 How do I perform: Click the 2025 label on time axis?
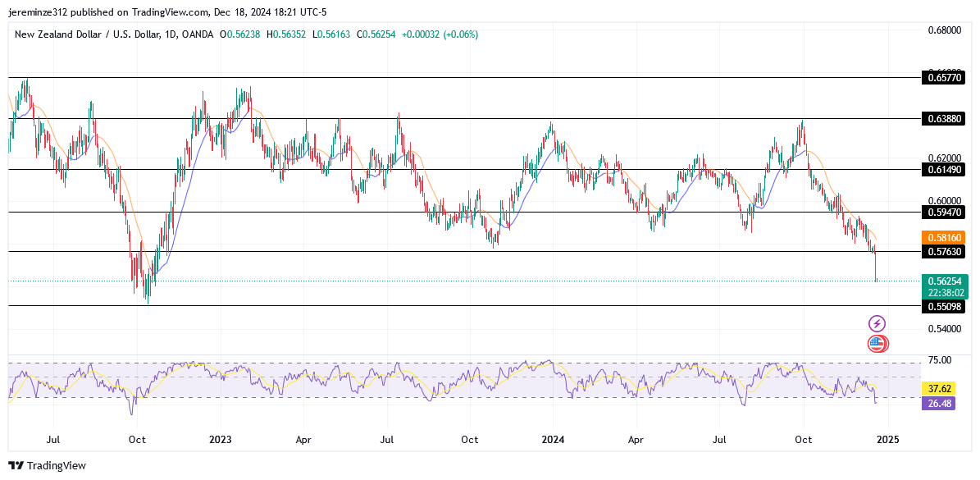pos(887,440)
